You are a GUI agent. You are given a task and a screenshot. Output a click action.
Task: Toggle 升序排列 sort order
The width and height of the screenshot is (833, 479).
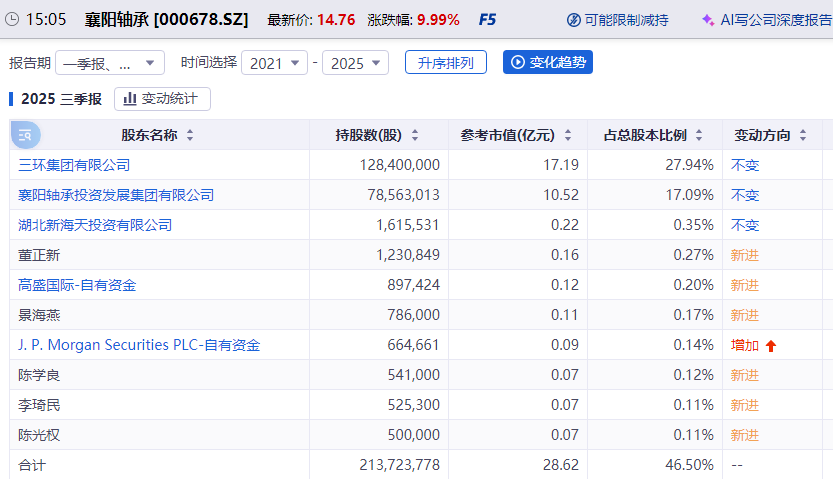(x=445, y=62)
